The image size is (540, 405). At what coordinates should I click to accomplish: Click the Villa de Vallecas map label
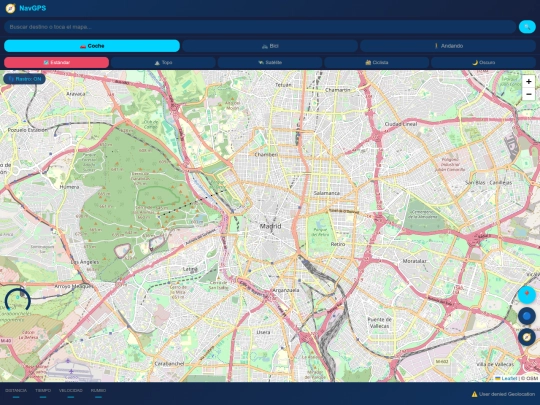[x=495, y=364]
